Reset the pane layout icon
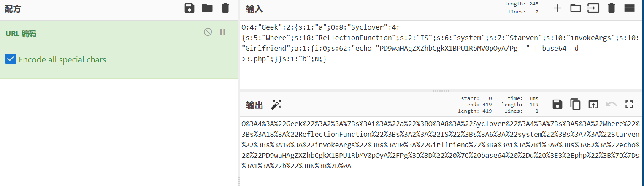This screenshot has height=186, width=644. [629, 8]
